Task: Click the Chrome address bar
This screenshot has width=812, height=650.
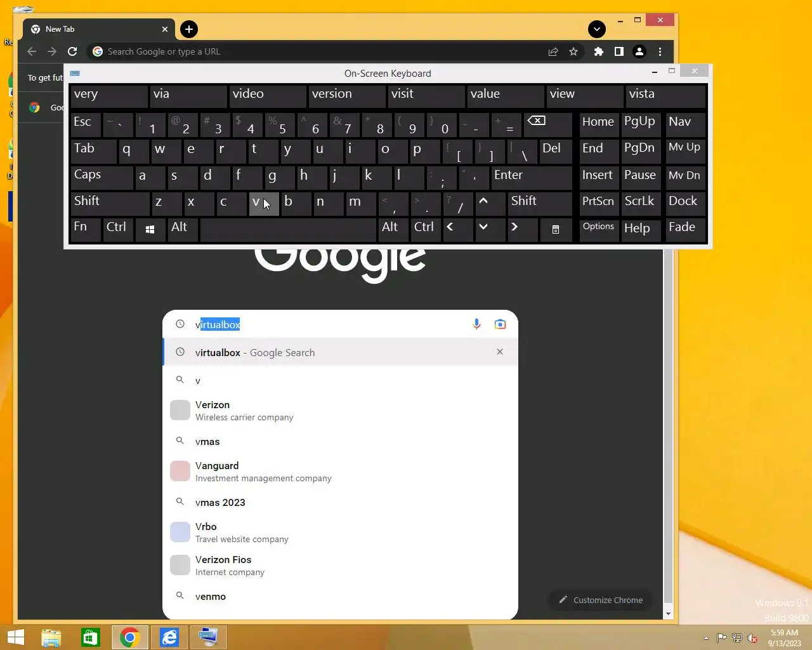Action: click(x=324, y=51)
